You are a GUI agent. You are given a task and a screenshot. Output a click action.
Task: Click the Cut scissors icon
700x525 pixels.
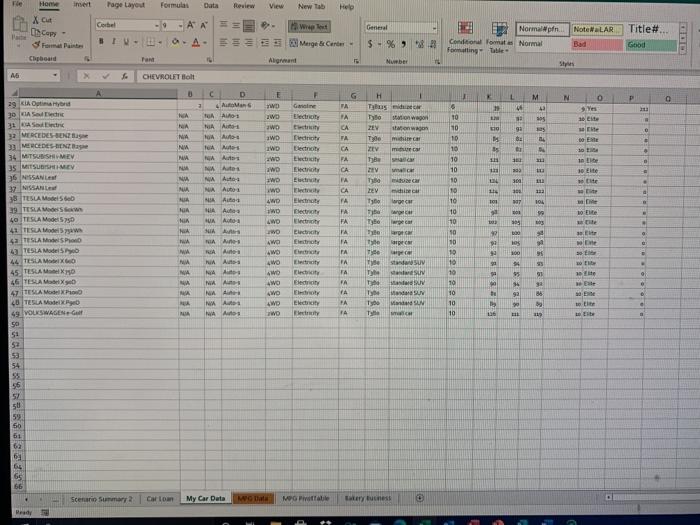(x=36, y=20)
